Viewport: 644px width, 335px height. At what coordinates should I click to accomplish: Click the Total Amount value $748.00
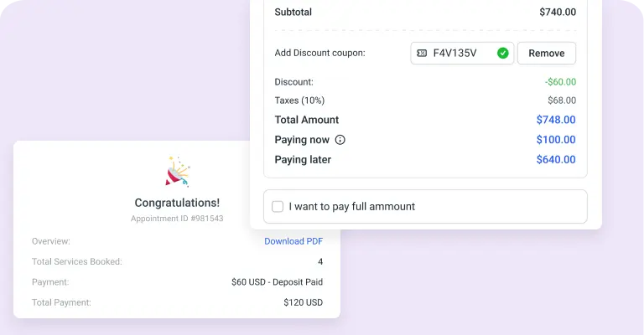pos(556,120)
